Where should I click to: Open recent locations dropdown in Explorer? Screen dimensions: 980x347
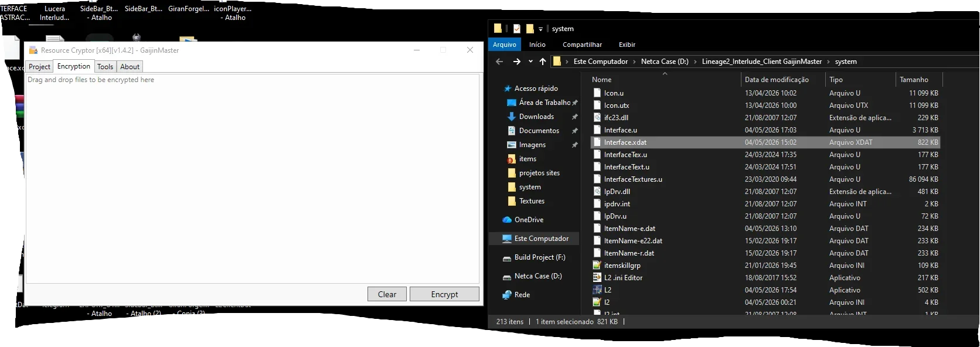(x=530, y=62)
